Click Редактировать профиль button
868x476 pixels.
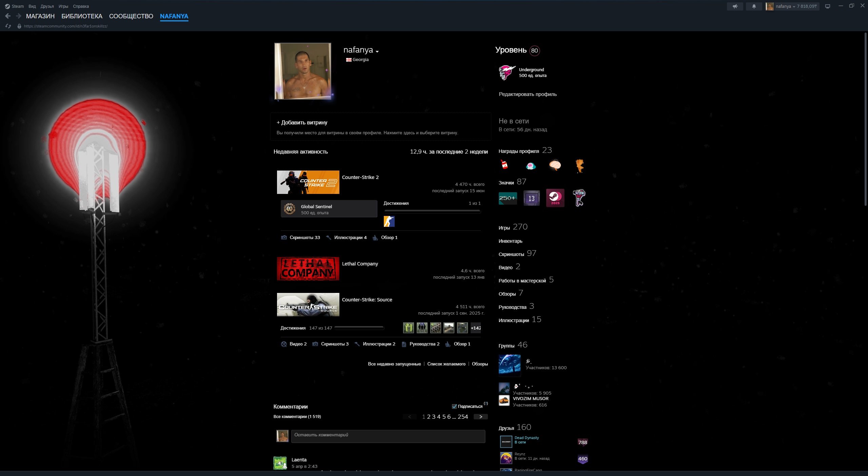(528, 94)
